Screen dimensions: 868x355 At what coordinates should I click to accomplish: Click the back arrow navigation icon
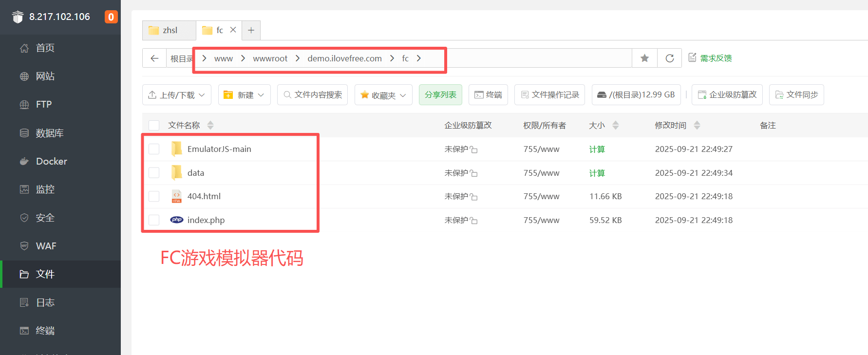(x=154, y=58)
